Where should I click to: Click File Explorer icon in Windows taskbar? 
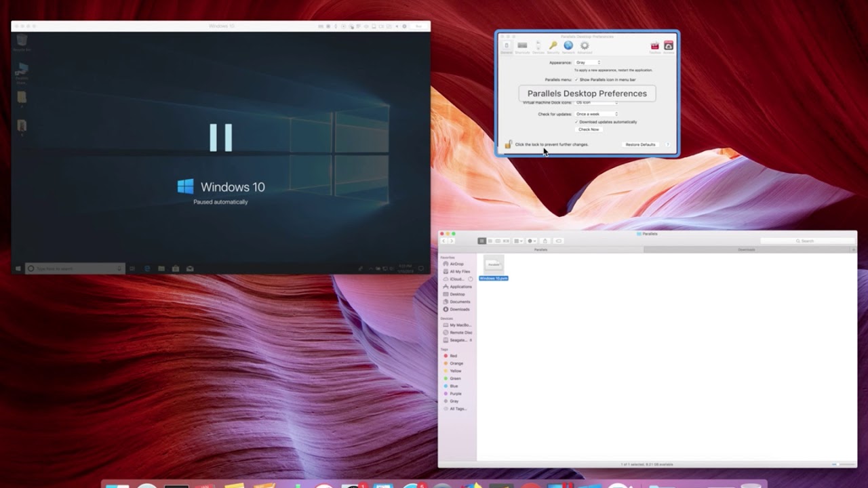[x=161, y=269]
